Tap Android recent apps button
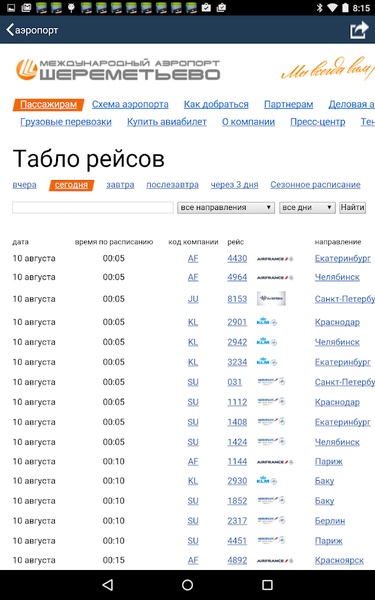Image resolution: width=375 pixels, height=600 pixels. (x=267, y=584)
